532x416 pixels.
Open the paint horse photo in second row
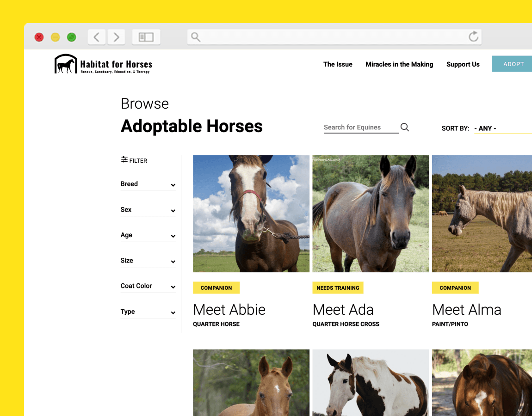[x=371, y=383]
